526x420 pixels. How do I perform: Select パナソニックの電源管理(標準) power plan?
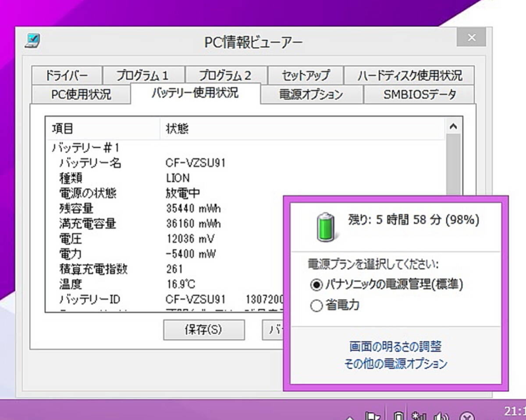(x=387, y=284)
